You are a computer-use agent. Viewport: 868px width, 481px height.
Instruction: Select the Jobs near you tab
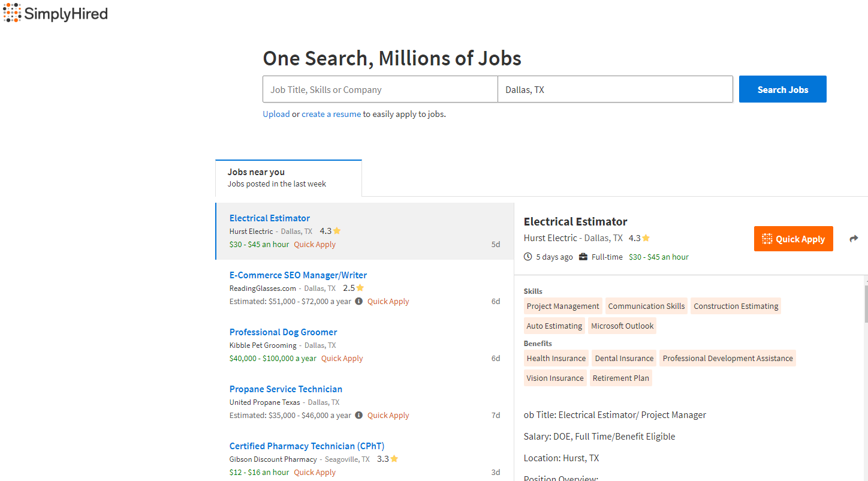(288, 178)
